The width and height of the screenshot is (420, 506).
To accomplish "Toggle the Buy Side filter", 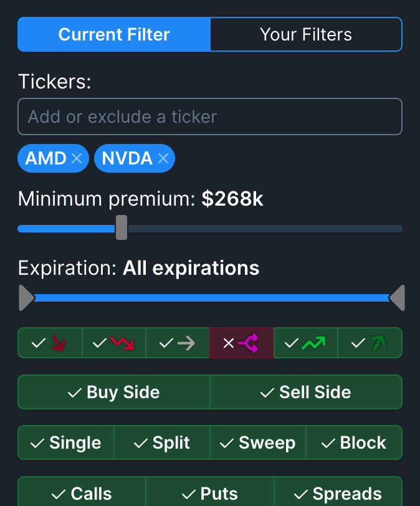I will [113, 392].
